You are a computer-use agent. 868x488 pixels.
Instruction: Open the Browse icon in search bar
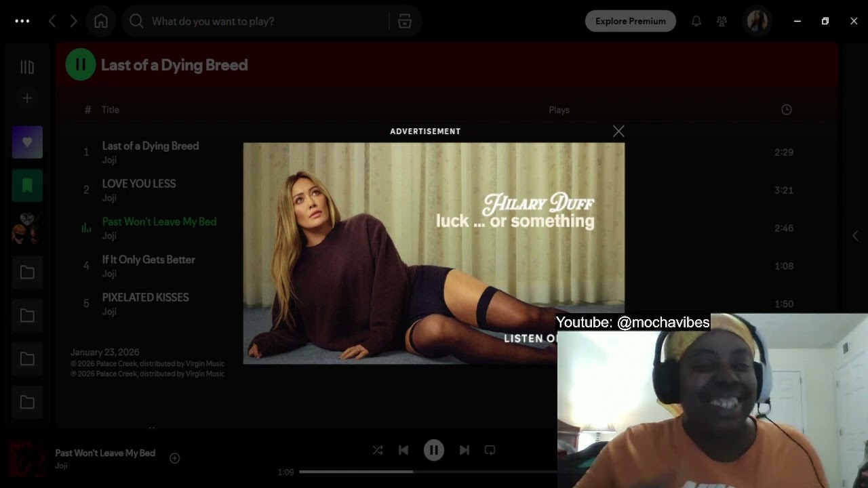pos(405,21)
